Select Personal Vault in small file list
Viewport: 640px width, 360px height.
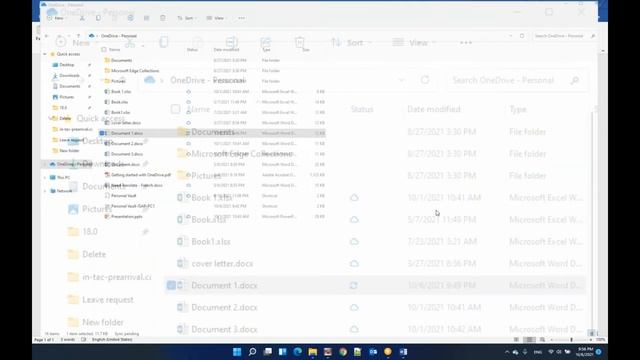coord(124,196)
